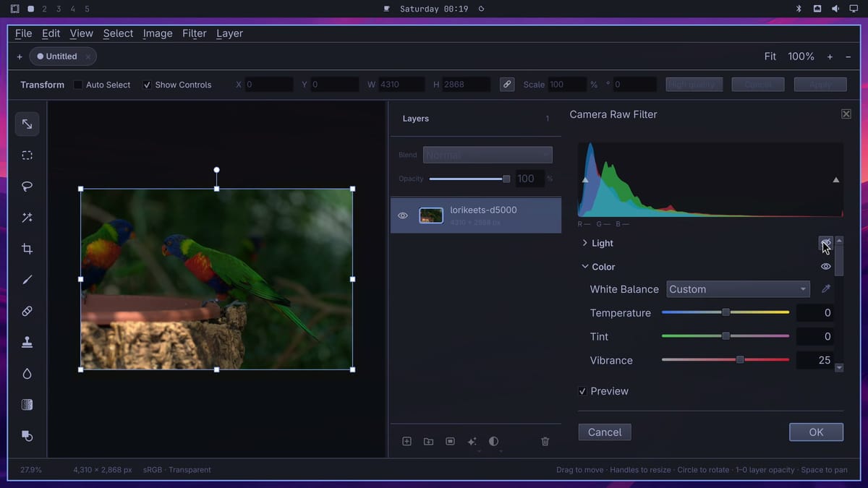The height and width of the screenshot is (488, 868).
Task: Open the Blend mode dropdown
Action: click(488, 155)
